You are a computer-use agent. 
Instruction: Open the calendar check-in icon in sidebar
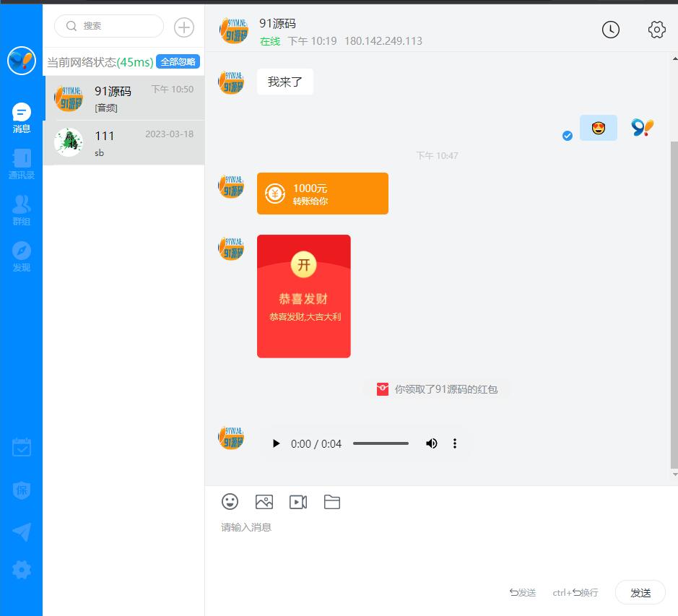click(21, 447)
